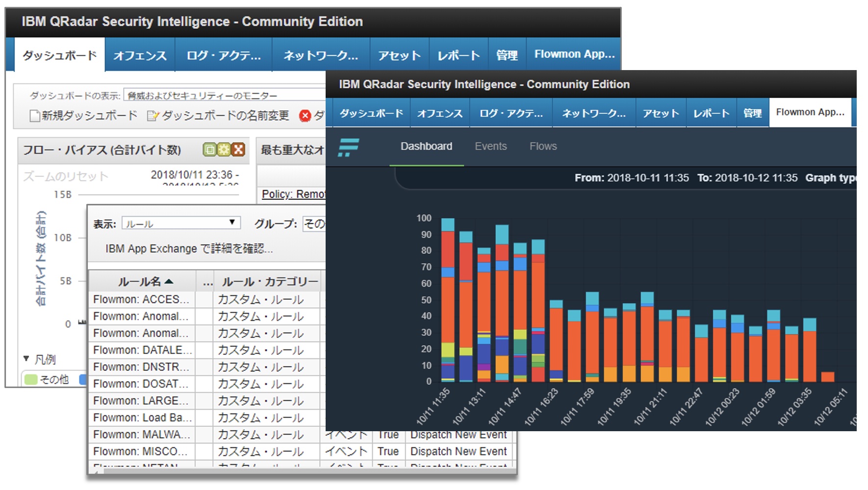Switch to the Events tab in Flowmon
Screen dimensions: 868x490
click(x=490, y=146)
